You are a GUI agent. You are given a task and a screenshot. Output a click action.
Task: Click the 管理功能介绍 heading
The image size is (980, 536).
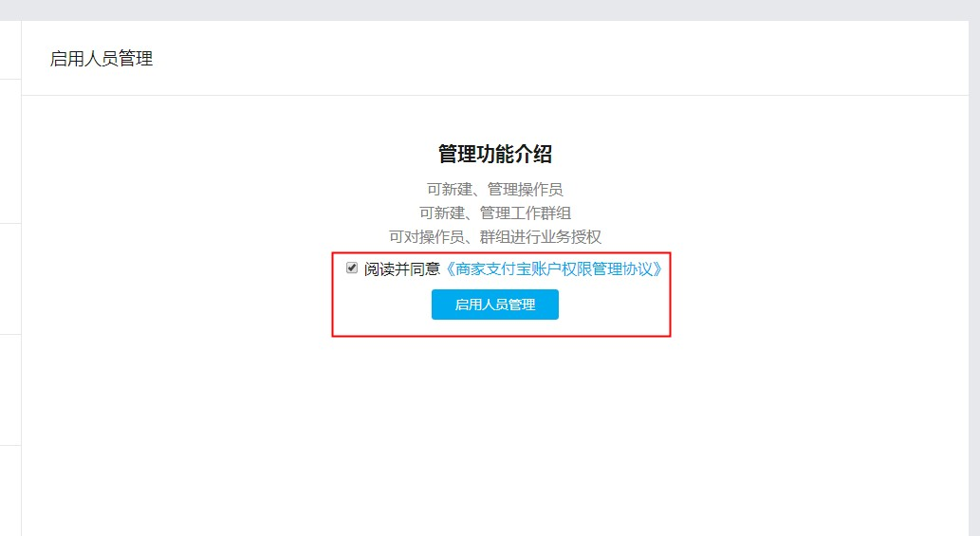point(495,154)
